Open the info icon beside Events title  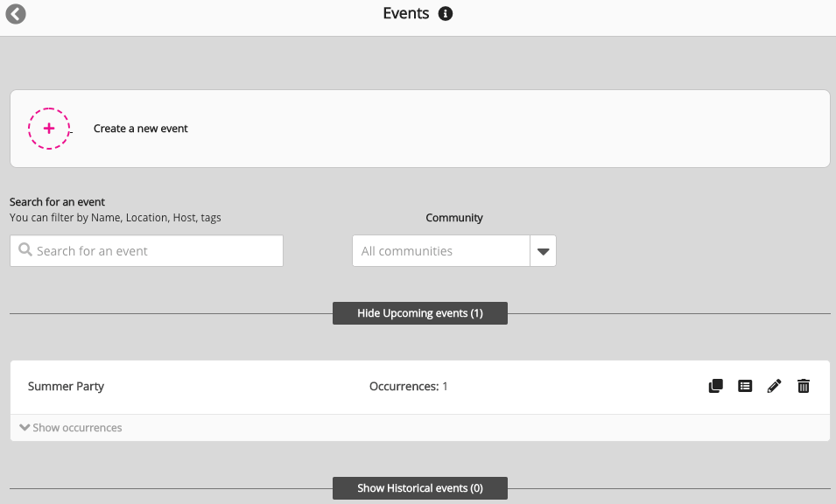tap(446, 14)
